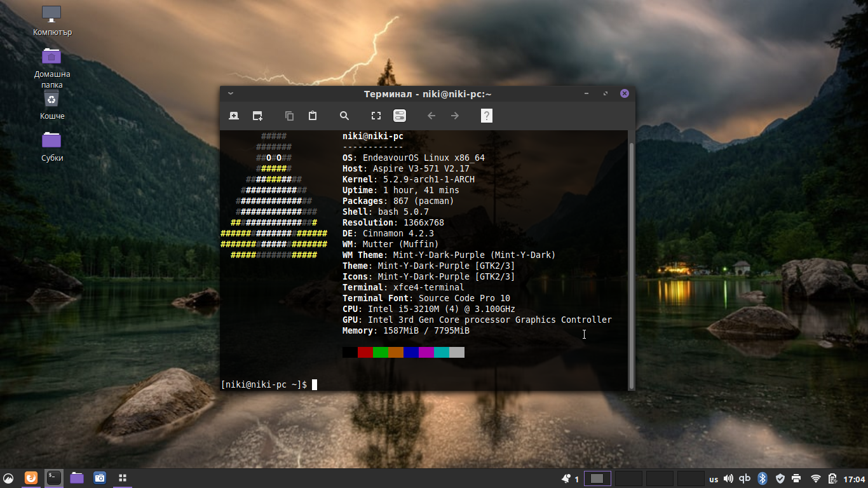Open terminal Preferences toolbar icon
Image resolution: width=868 pixels, height=488 pixels.
point(399,116)
